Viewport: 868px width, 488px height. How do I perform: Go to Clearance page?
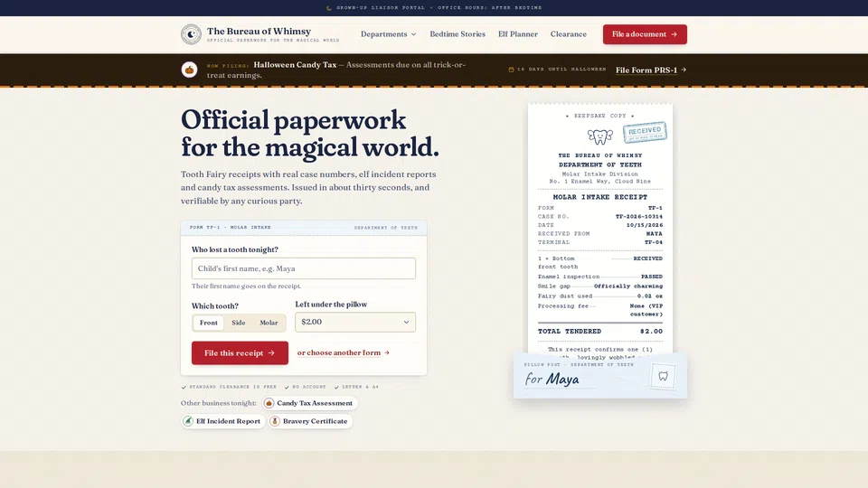coord(569,34)
